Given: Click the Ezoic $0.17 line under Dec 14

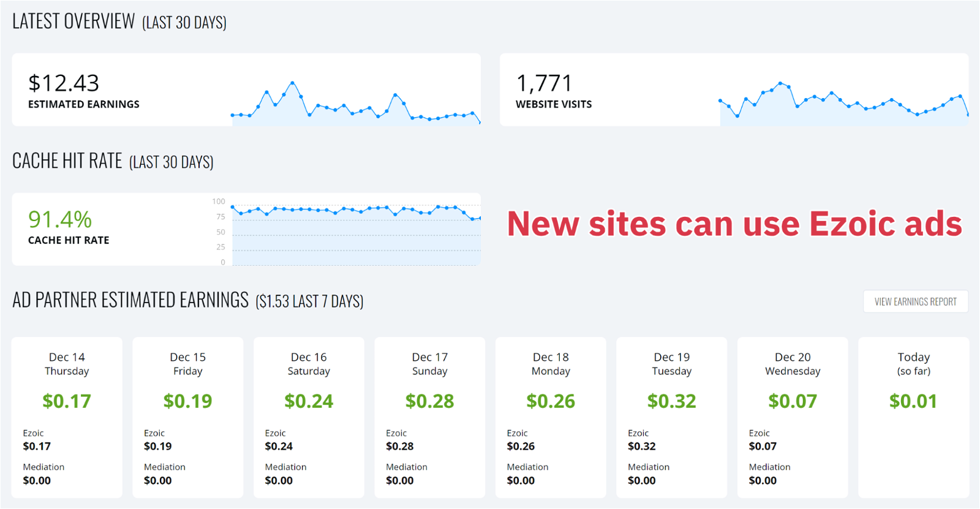Looking at the screenshot, I should [x=37, y=447].
